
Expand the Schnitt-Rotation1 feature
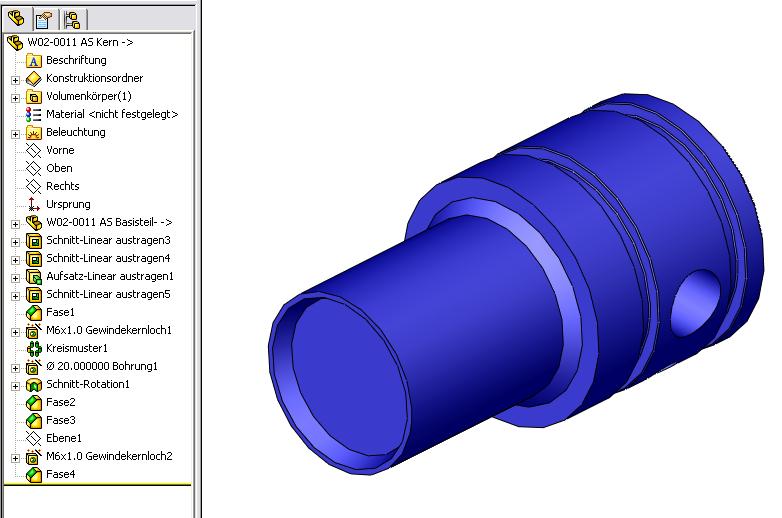point(15,386)
